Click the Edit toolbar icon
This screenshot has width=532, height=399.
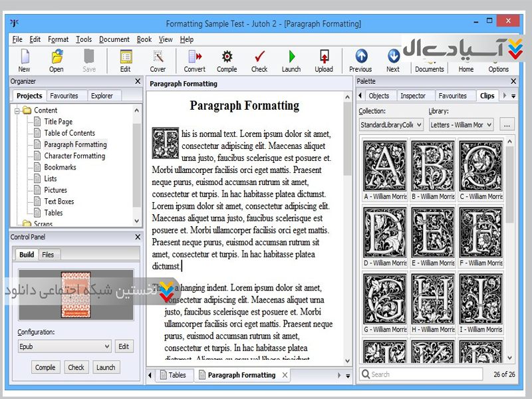point(125,60)
